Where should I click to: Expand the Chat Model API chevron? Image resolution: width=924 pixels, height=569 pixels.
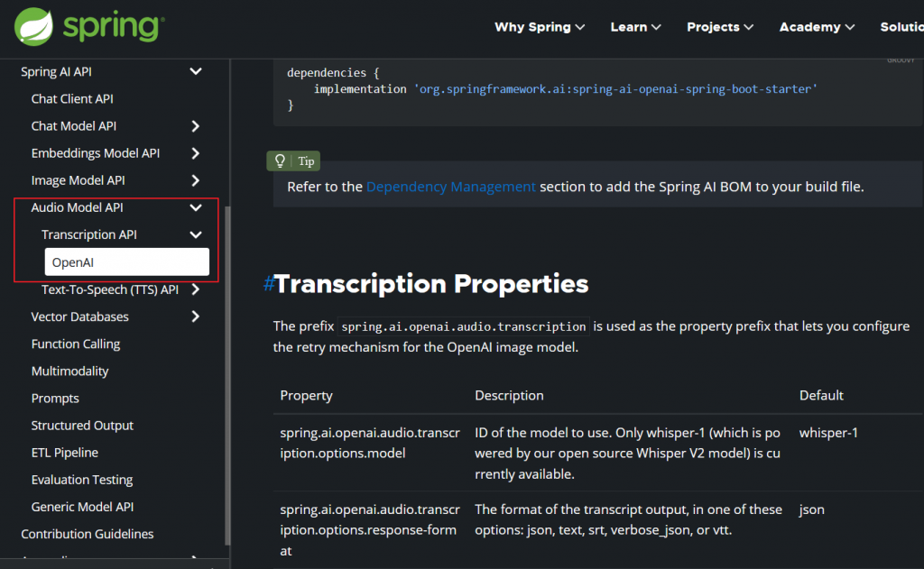(x=196, y=126)
